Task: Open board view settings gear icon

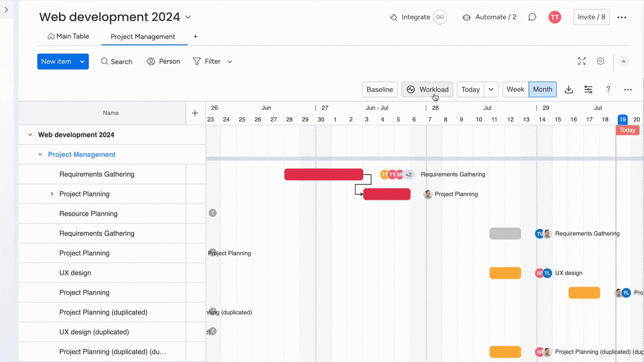Action: click(600, 61)
